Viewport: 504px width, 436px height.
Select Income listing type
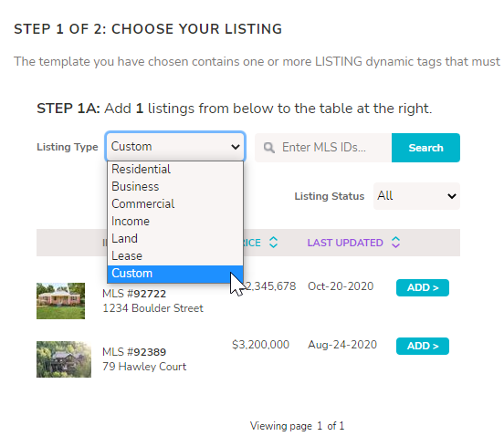175,222
